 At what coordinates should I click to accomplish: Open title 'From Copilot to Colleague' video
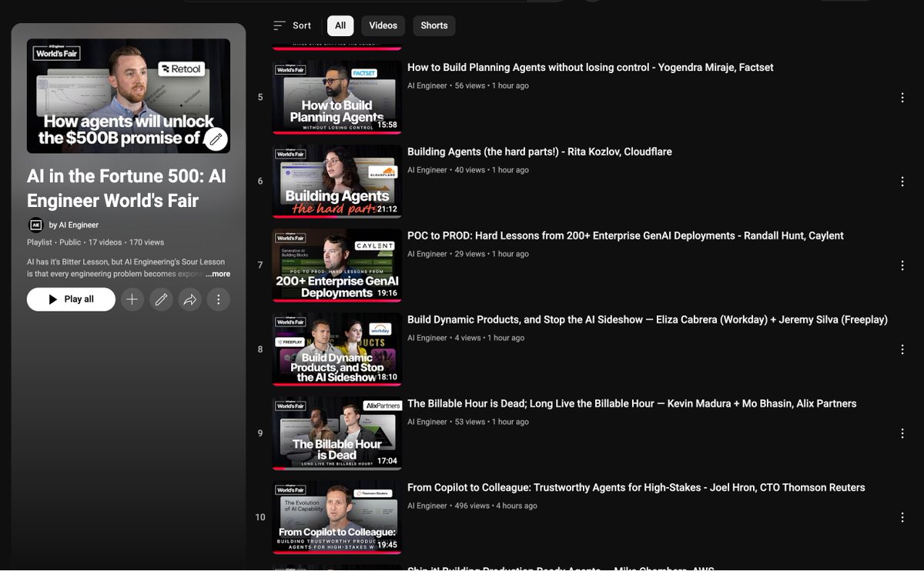point(636,487)
